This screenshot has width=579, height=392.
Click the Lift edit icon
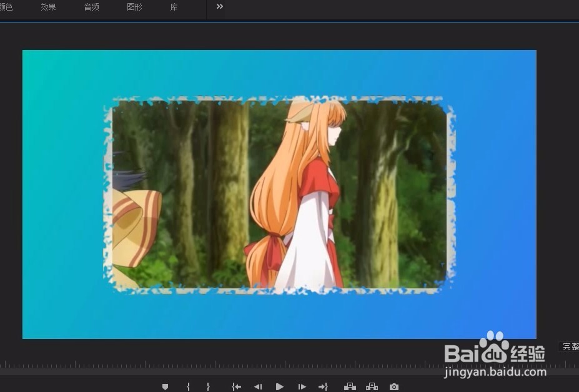(350, 386)
